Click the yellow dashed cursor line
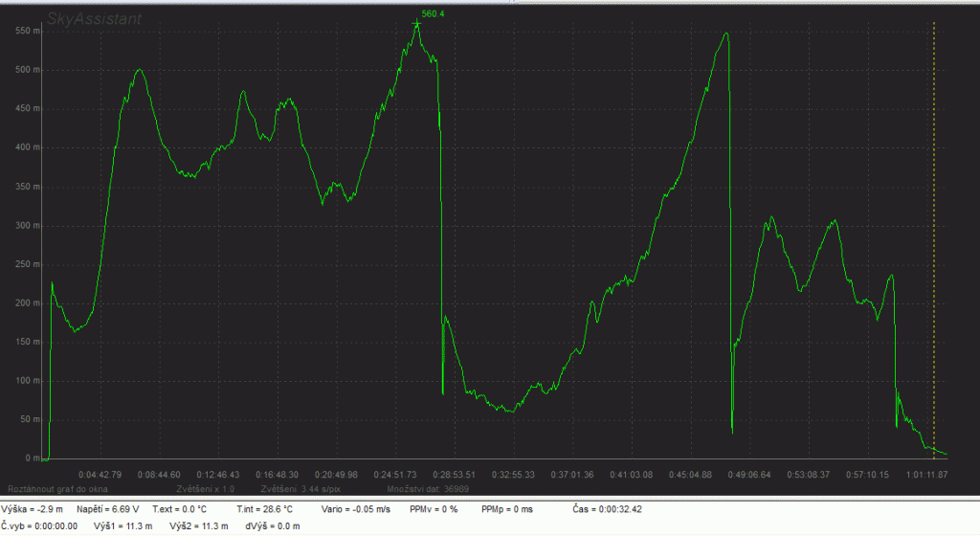The image size is (980, 536). coord(934,239)
